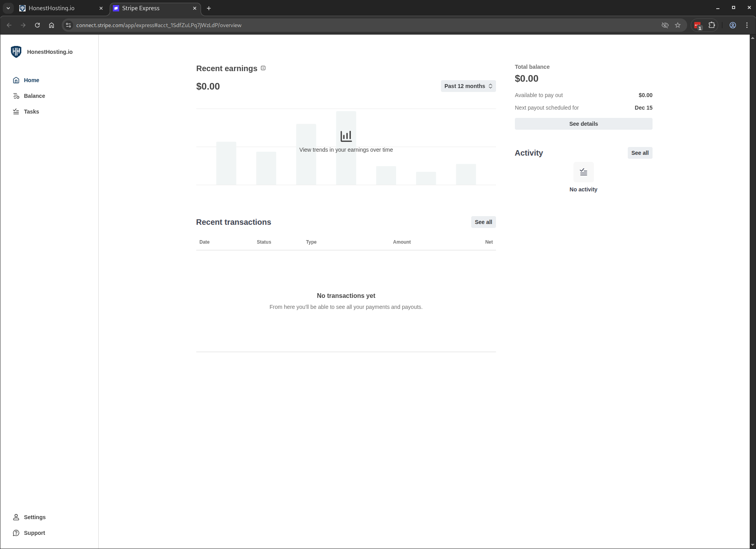The width and height of the screenshot is (756, 549).
Task: Open the browser extensions puzzle icon
Action: [712, 25]
